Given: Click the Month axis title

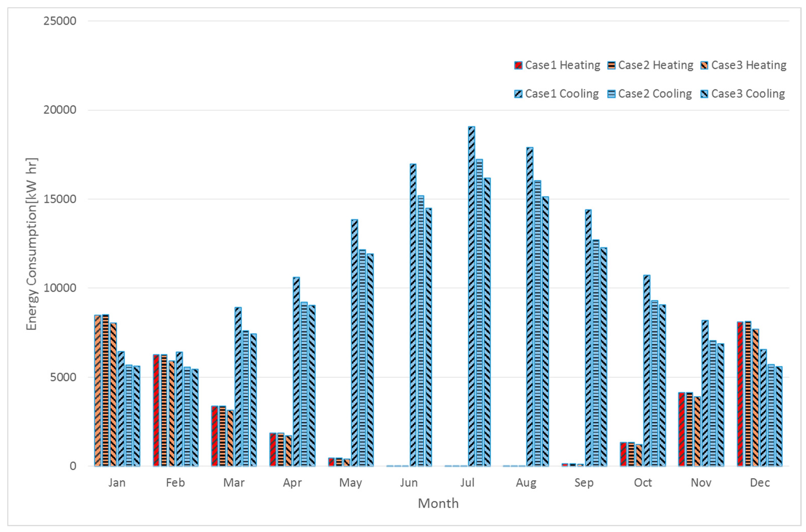Looking at the screenshot, I should 438,503.
